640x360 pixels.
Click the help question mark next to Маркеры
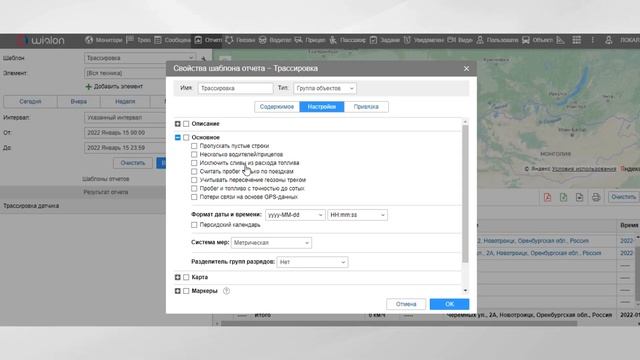pos(227,291)
